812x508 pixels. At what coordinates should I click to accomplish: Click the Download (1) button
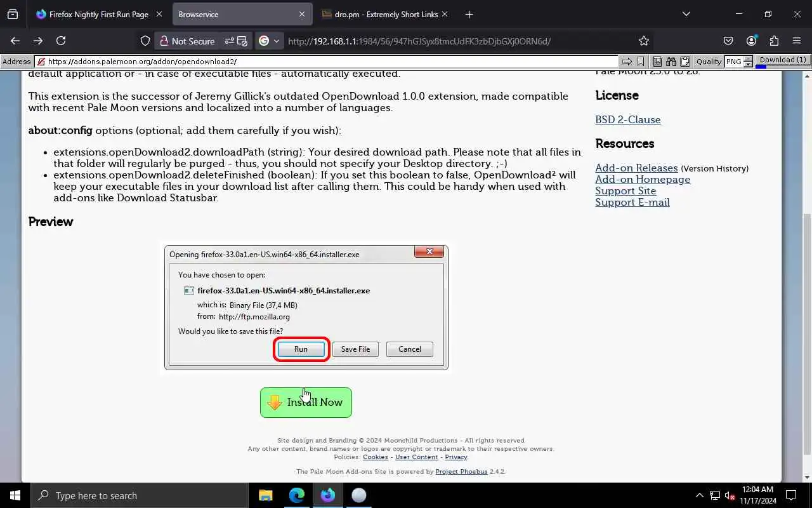783,60
